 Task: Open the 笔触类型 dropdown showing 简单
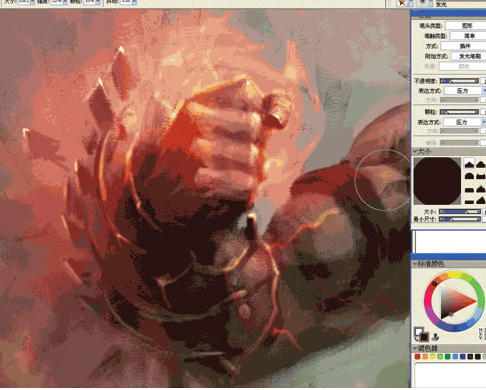(468, 35)
